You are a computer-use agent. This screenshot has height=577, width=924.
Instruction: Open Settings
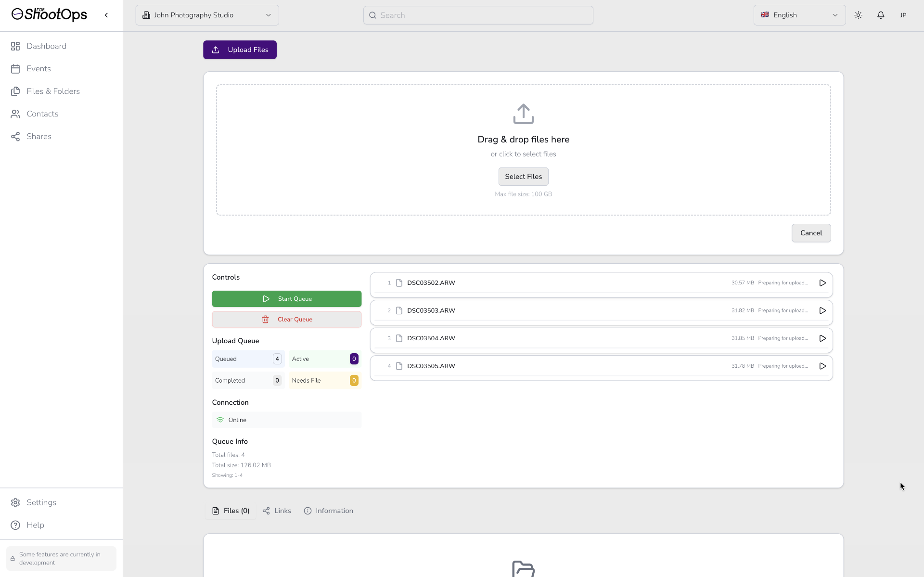click(42, 502)
